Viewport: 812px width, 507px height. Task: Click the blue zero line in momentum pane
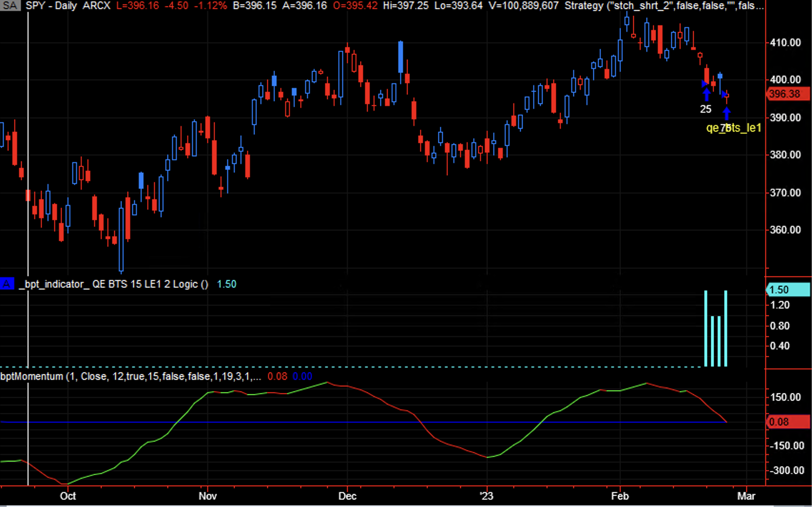(333, 422)
